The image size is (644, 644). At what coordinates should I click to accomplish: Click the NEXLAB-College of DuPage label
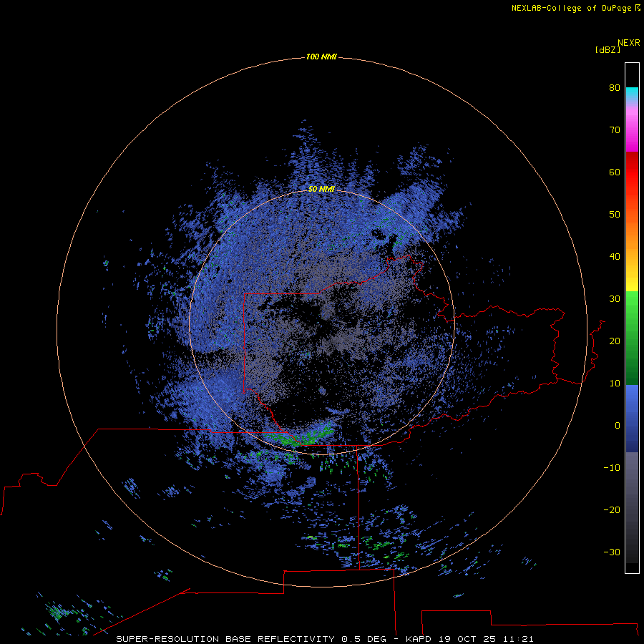coord(575,8)
